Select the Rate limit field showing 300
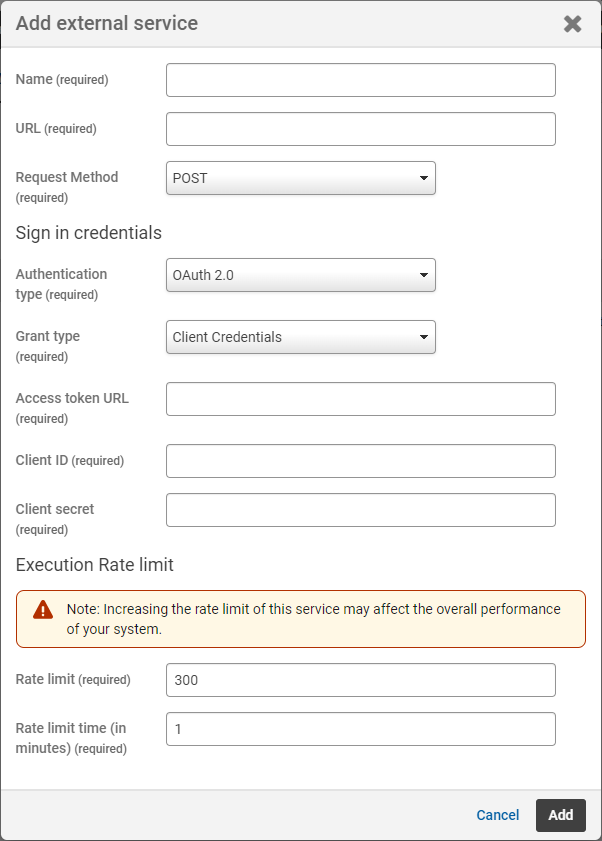 click(x=360, y=680)
